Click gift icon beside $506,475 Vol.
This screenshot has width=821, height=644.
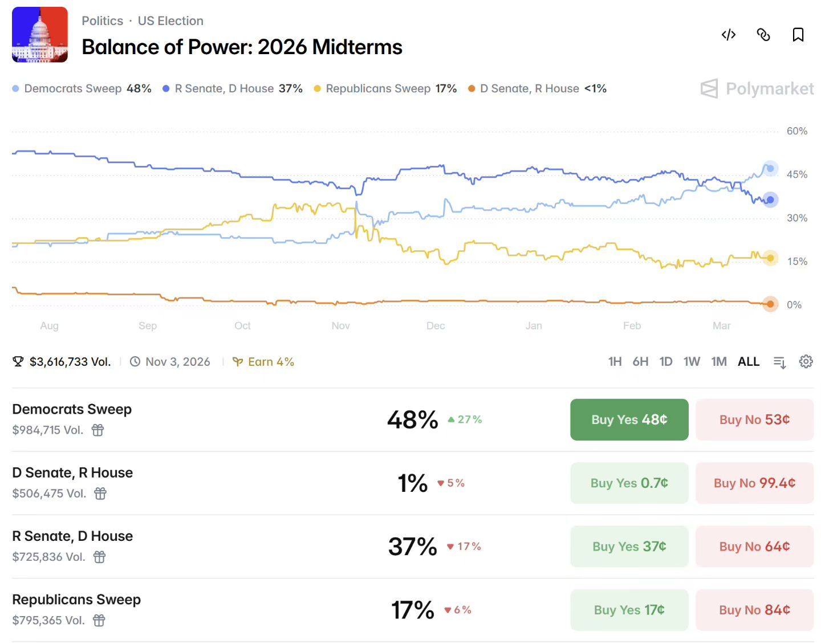[x=100, y=493]
